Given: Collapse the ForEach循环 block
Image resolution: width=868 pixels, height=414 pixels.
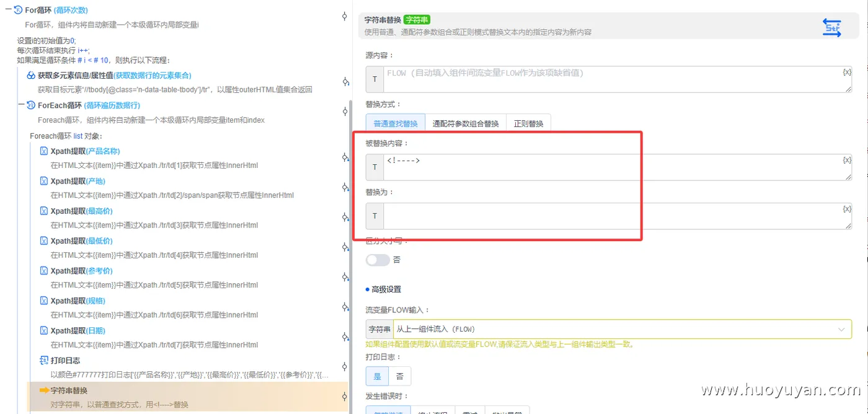Looking at the screenshot, I should coord(22,105).
